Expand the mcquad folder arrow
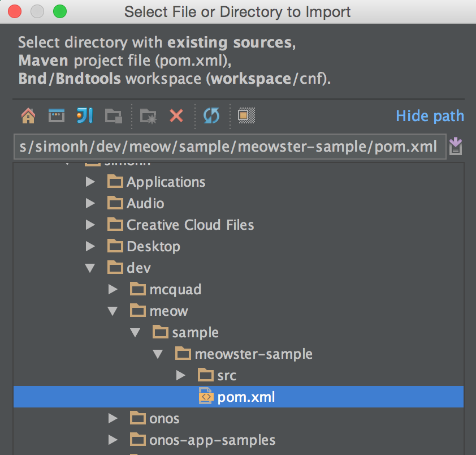The height and width of the screenshot is (455, 476). (x=112, y=290)
